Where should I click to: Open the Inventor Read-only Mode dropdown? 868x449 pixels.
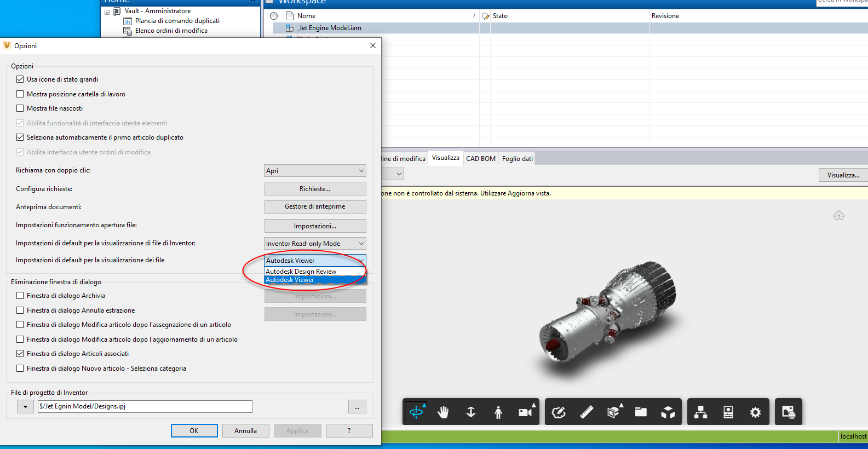coord(315,244)
